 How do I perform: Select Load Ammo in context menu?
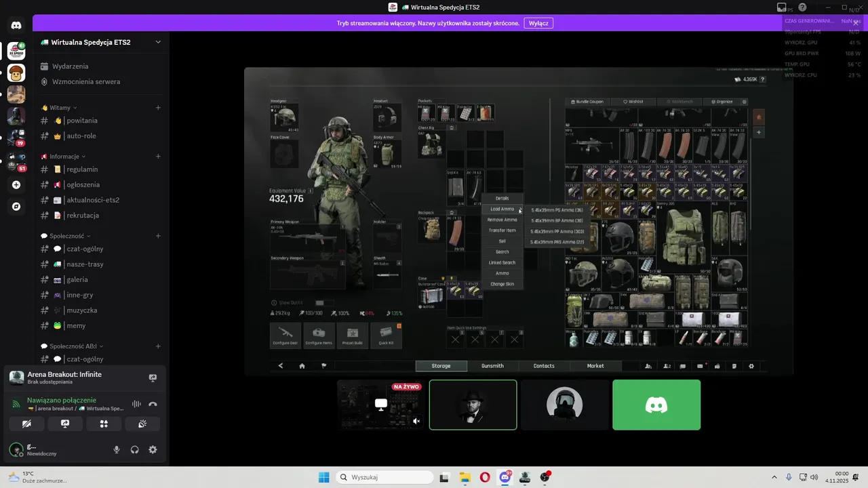click(x=502, y=209)
